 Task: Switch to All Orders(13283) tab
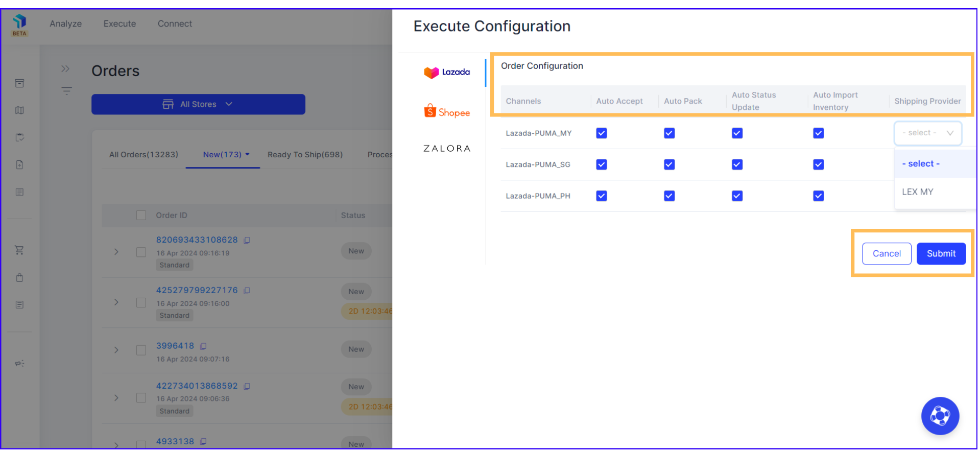click(144, 155)
